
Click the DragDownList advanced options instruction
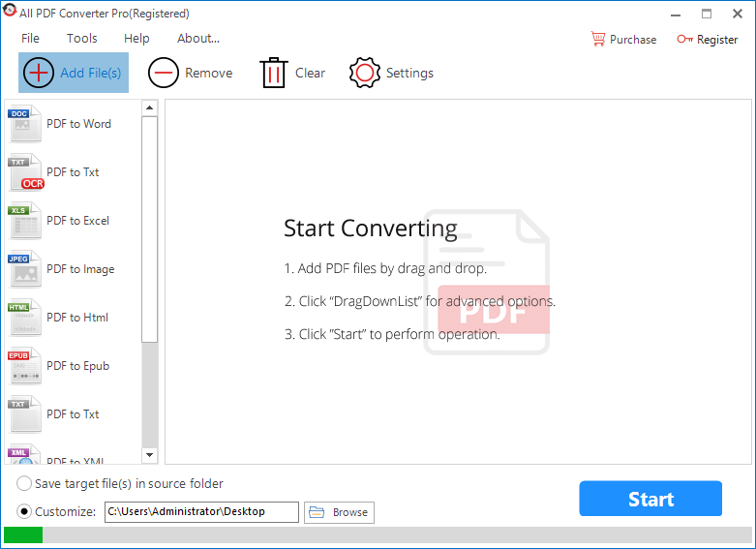pos(420,301)
